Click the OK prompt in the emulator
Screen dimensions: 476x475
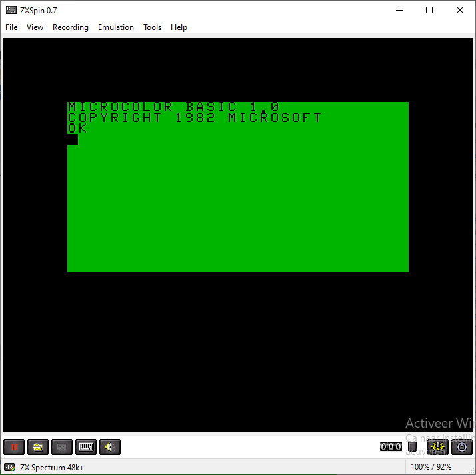[x=77, y=129]
